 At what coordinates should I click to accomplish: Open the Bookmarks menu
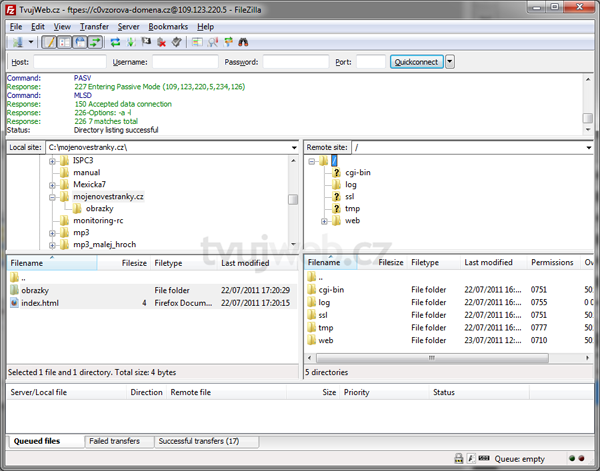tap(168, 27)
